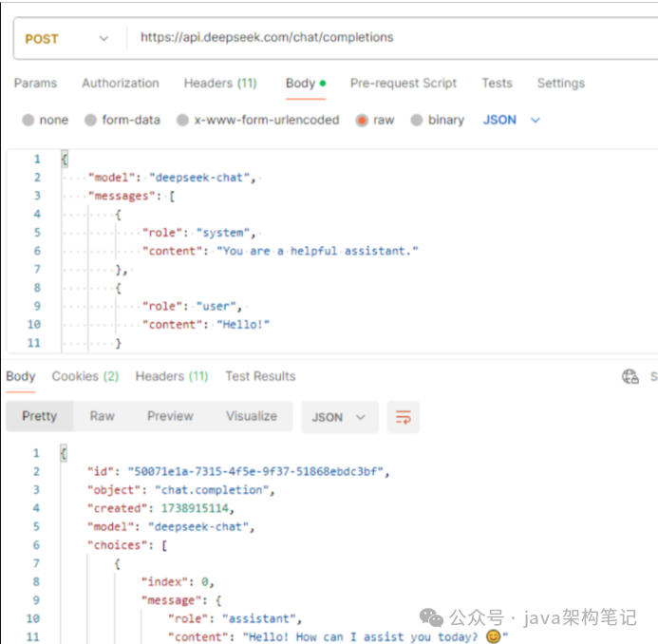This screenshot has width=658, height=644.
Task: Click the "system" role value
Action: 223,233
